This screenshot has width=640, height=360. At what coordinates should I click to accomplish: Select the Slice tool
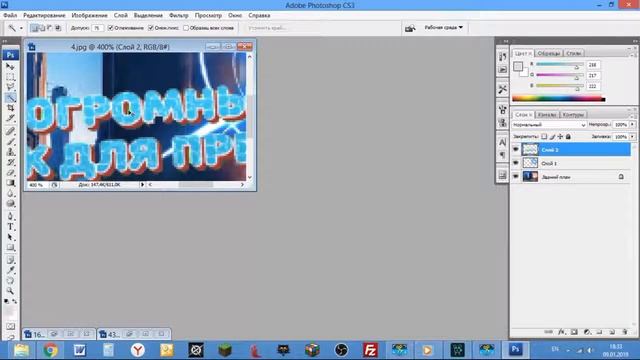click(x=10, y=118)
